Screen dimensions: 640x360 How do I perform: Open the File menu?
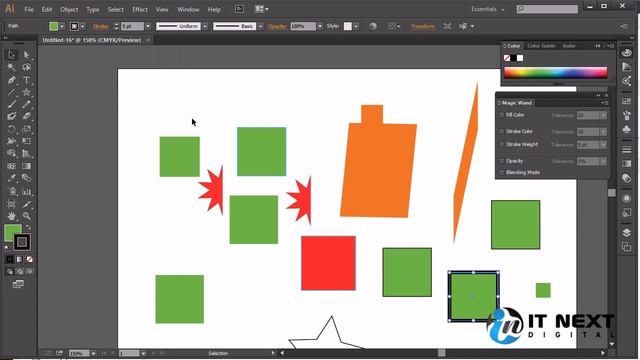pos(29,9)
